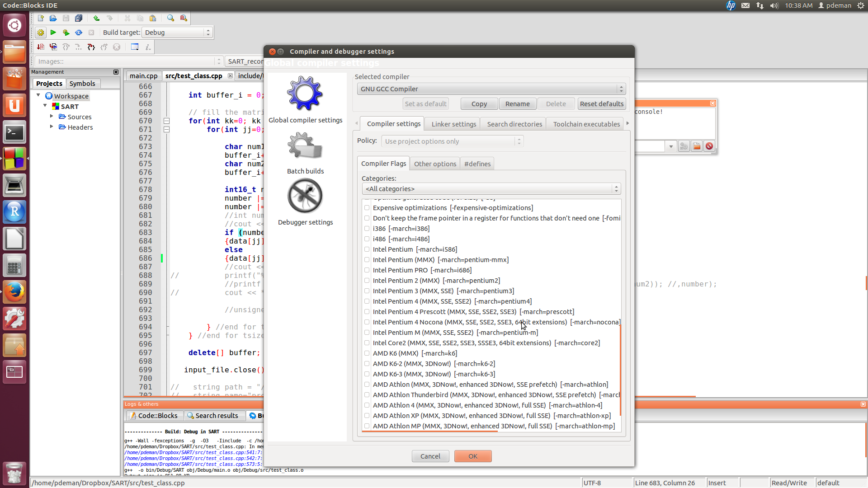The width and height of the screenshot is (868, 488).
Task: Open the Trash in the launcher
Action: pyautogui.click(x=14, y=473)
